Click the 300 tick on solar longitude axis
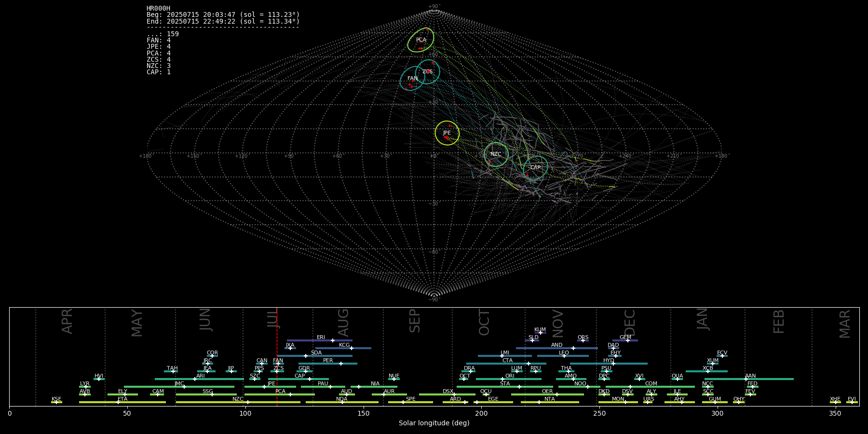The image size is (868, 434). [718, 413]
